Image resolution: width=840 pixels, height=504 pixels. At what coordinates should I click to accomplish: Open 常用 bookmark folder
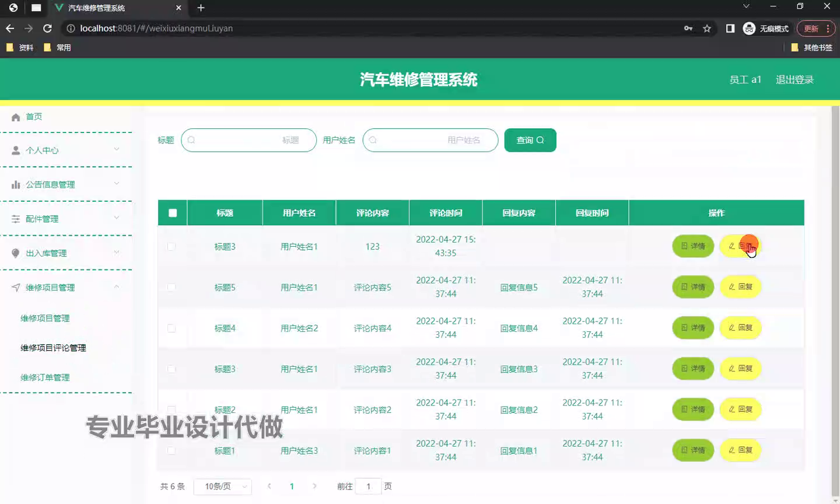tap(57, 48)
